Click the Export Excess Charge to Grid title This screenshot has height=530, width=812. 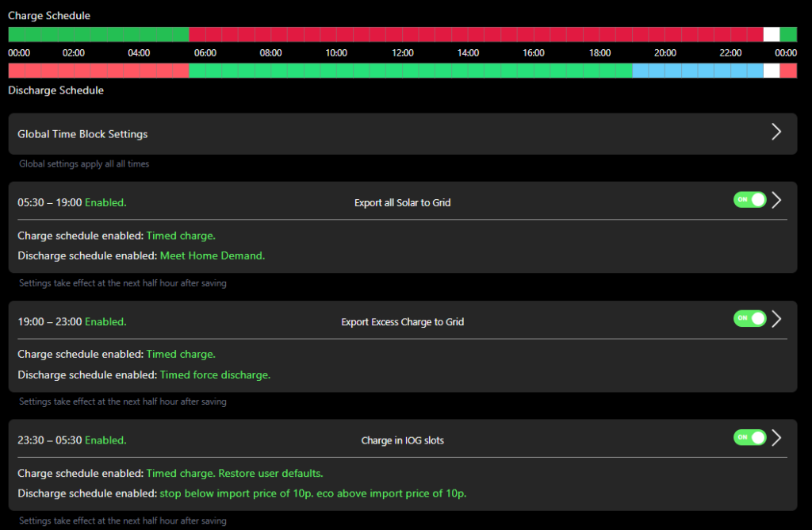click(x=402, y=322)
